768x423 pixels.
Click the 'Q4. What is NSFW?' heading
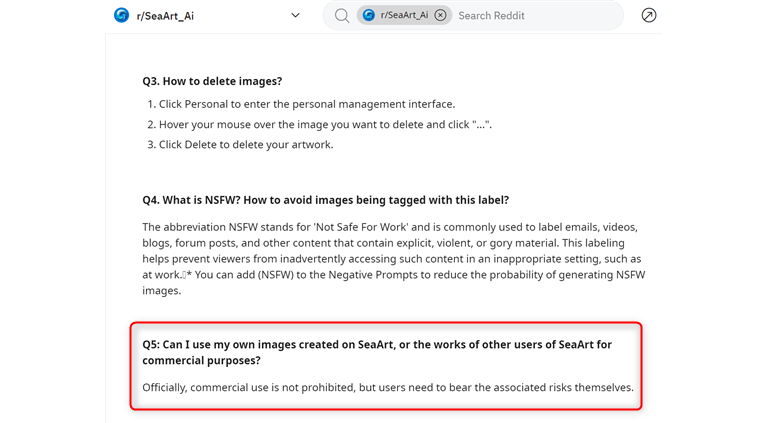tap(326, 200)
